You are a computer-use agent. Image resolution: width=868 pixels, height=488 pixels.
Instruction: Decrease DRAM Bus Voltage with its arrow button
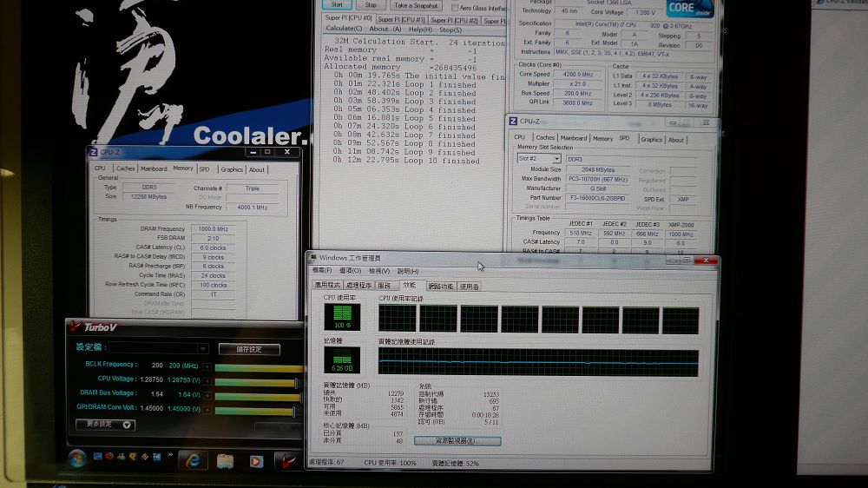(207, 395)
